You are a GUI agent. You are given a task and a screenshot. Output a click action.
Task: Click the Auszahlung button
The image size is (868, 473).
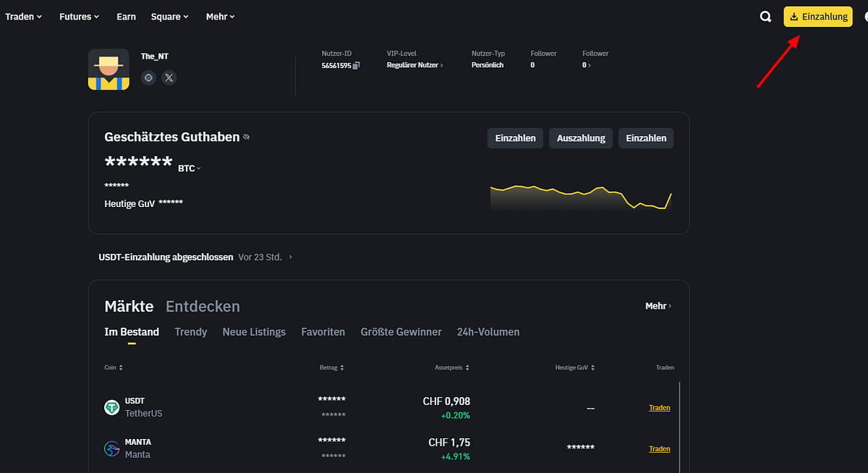coord(580,138)
